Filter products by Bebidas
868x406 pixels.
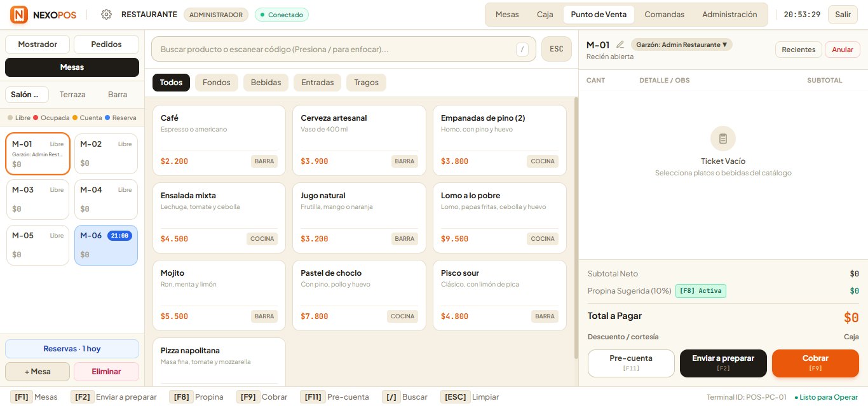[266, 83]
